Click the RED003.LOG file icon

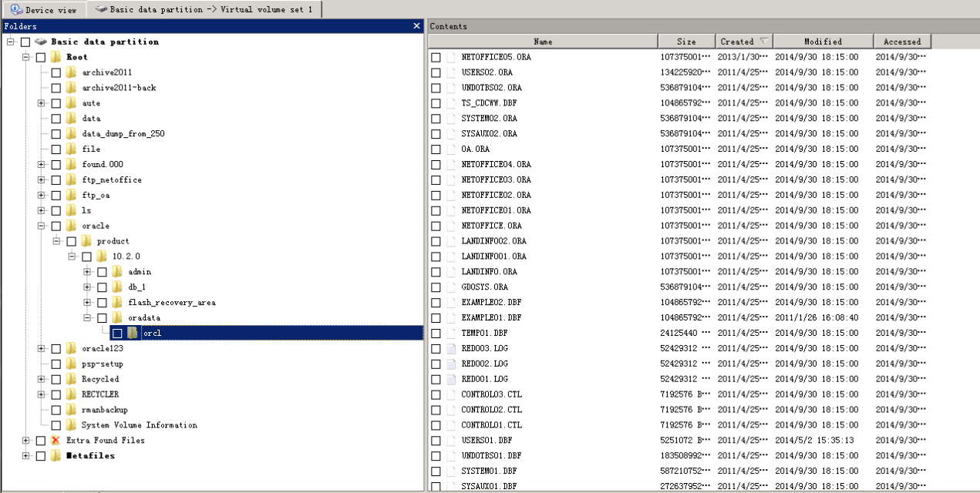coord(451,349)
